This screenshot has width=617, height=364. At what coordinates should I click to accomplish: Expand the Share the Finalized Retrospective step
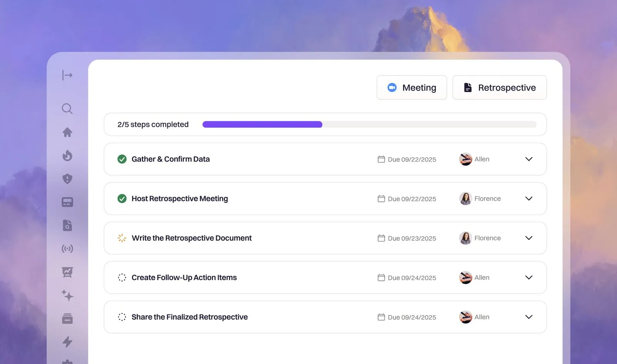tap(529, 317)
